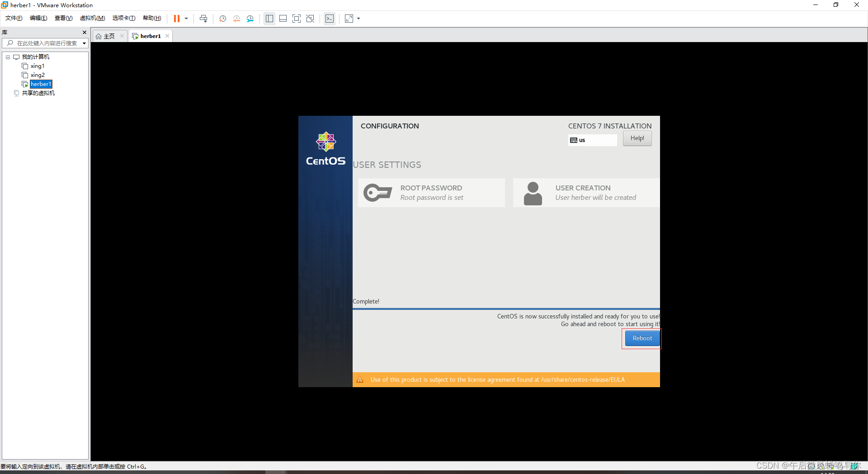
Task: Open the stretch display dropdown arrow
Action: [x=359, y=19]
